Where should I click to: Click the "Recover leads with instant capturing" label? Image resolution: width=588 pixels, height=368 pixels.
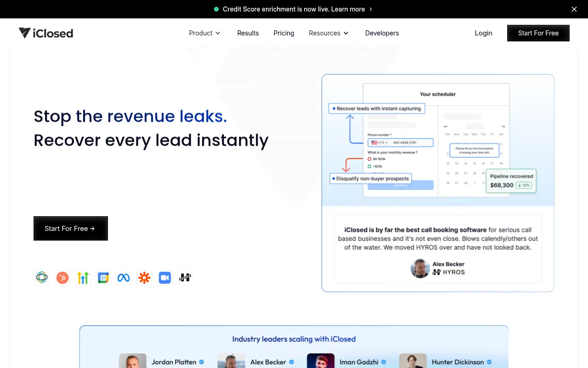(x=377, y=109)
